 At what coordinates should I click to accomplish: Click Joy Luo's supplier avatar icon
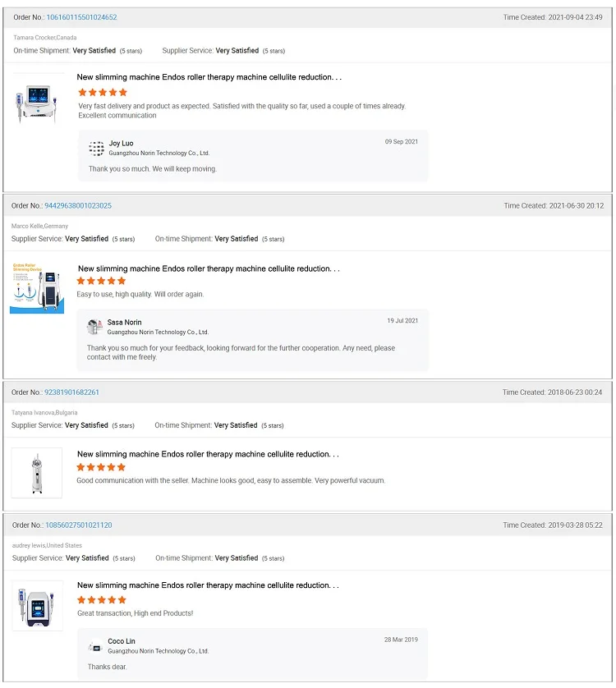click(x=96, y=149)
